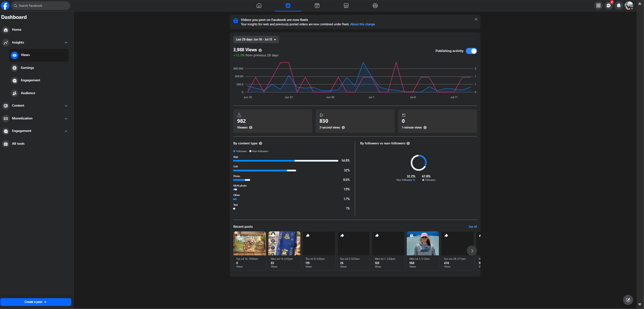Open the Facebook logo home link
The image size is (644, 309).
point(5,5)
